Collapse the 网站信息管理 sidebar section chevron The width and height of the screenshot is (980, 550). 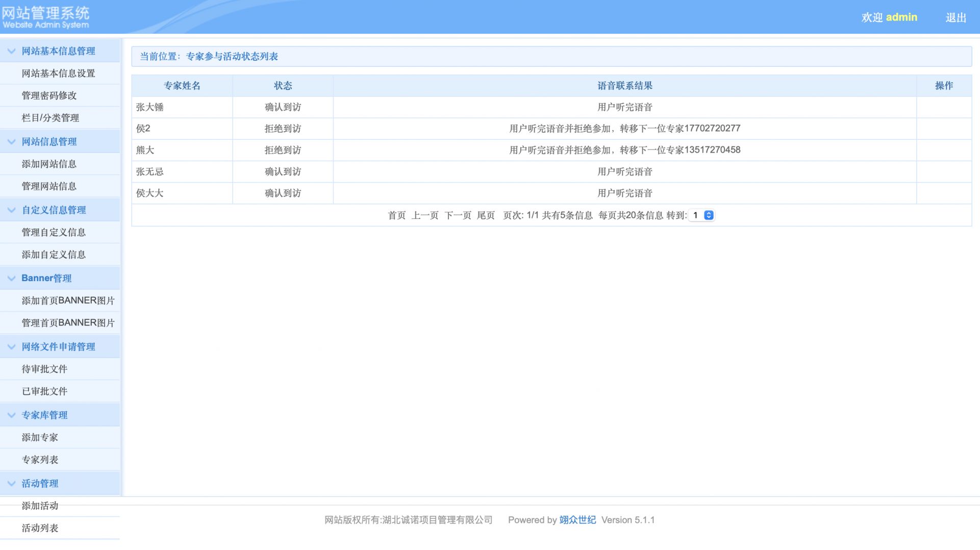pos(11,142)
